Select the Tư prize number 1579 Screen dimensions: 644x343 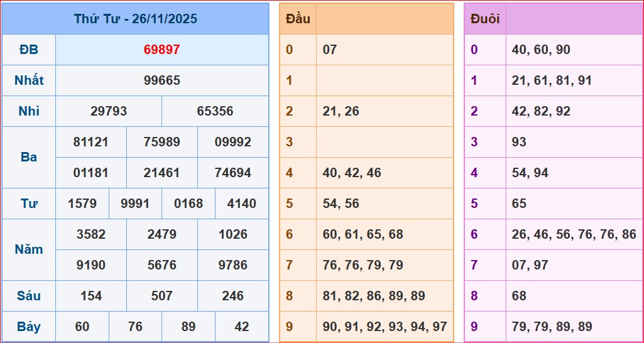[82, 204]
